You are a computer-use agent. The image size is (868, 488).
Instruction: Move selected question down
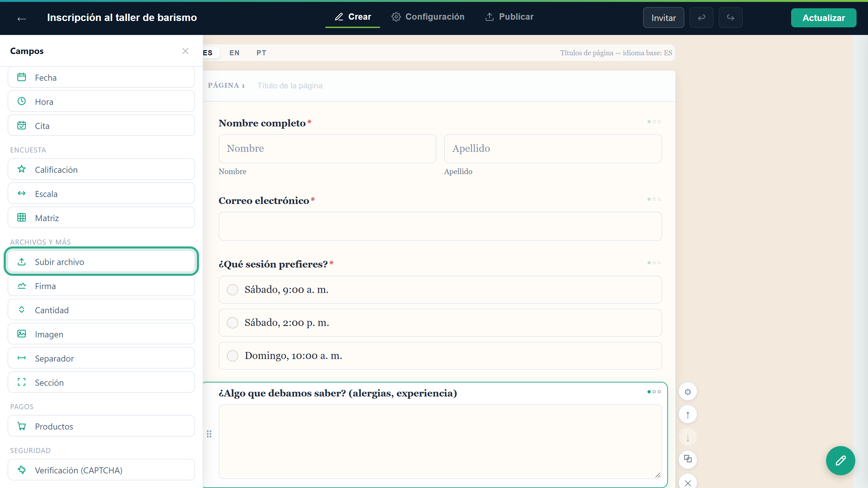[x=688, y=437]
